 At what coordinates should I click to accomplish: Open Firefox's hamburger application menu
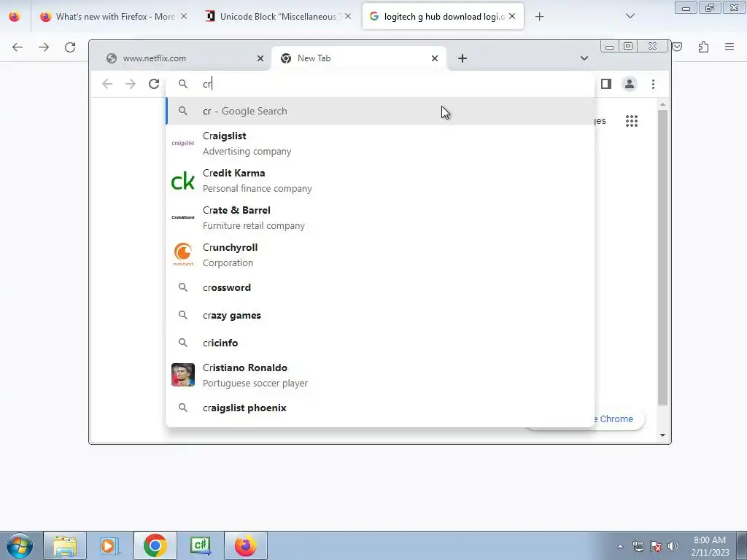729,47
